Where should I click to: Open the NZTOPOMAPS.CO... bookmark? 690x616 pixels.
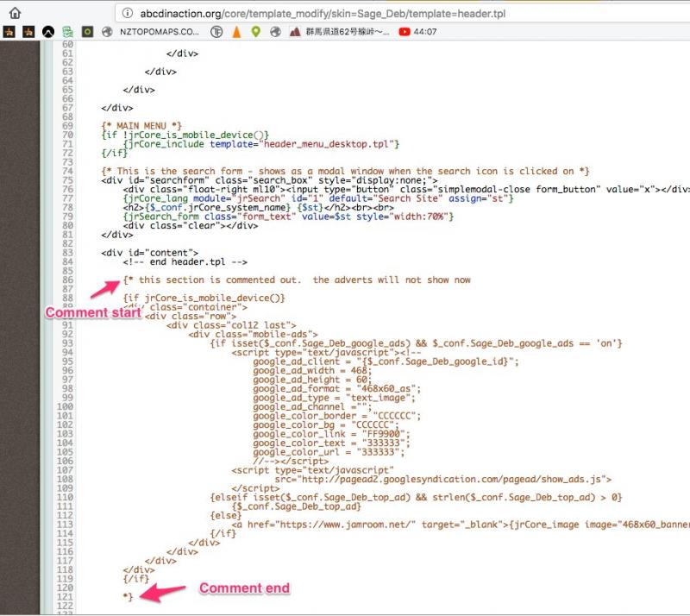pyautogui.click(x=152, y=32)
